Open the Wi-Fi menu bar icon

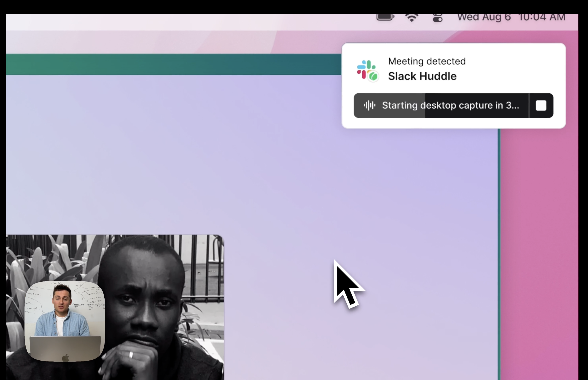[412, 18]
